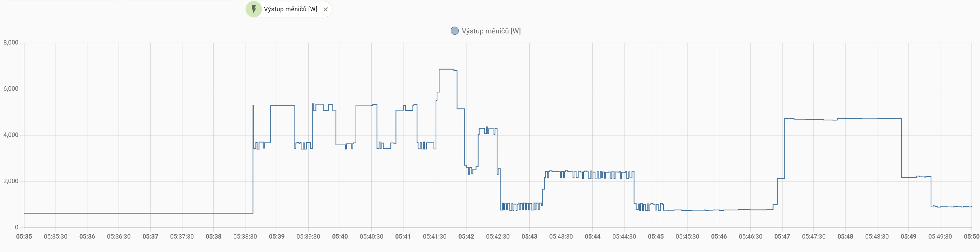
Task: Select the 05:38 tick on time axis
Action: coord(214,236)
